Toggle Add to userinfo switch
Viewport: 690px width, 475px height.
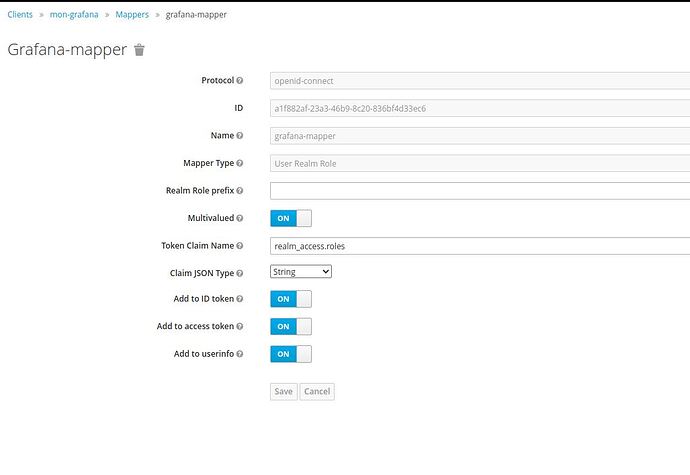291,354
